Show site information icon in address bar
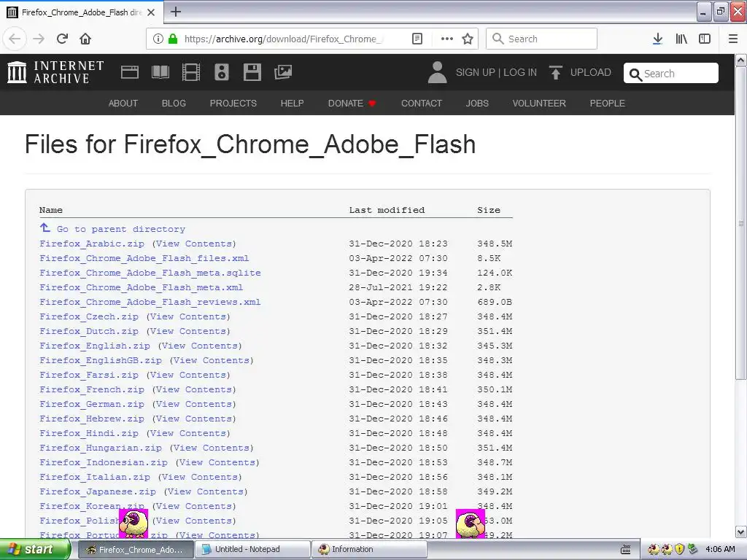 158,39
